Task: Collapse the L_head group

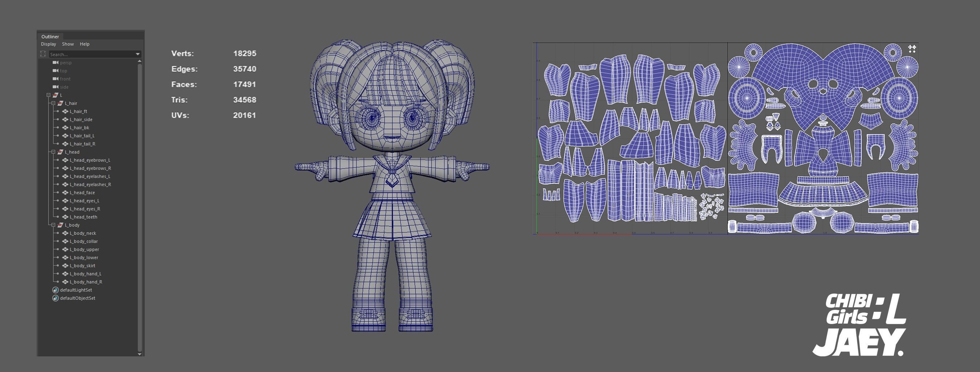Action: coord(53,152)
